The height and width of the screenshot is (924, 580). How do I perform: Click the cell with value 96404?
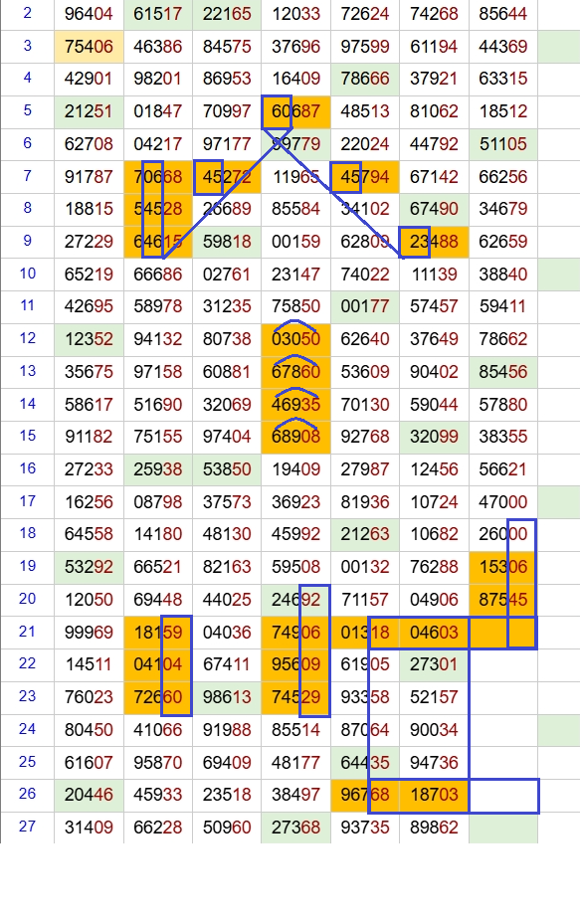(89, 14)
